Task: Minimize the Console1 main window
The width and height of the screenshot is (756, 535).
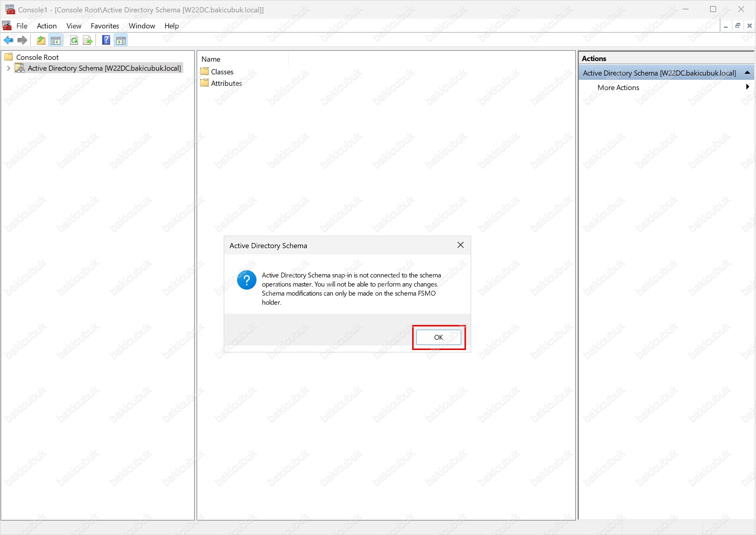Action: (686, 9)
